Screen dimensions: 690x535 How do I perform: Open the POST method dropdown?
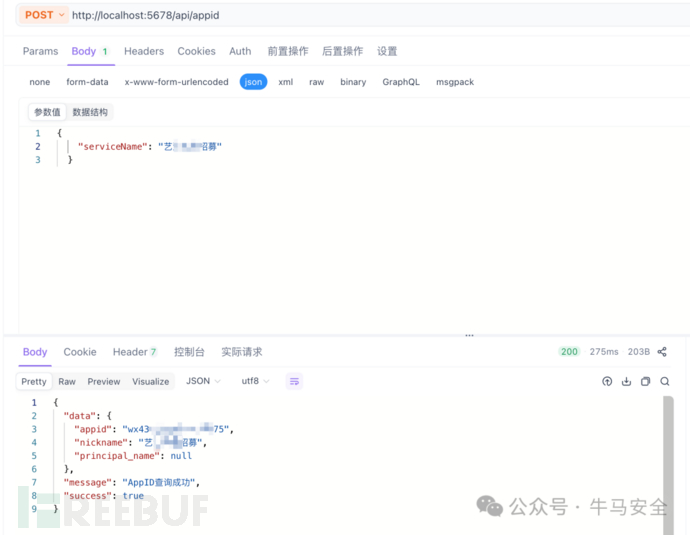43,15
